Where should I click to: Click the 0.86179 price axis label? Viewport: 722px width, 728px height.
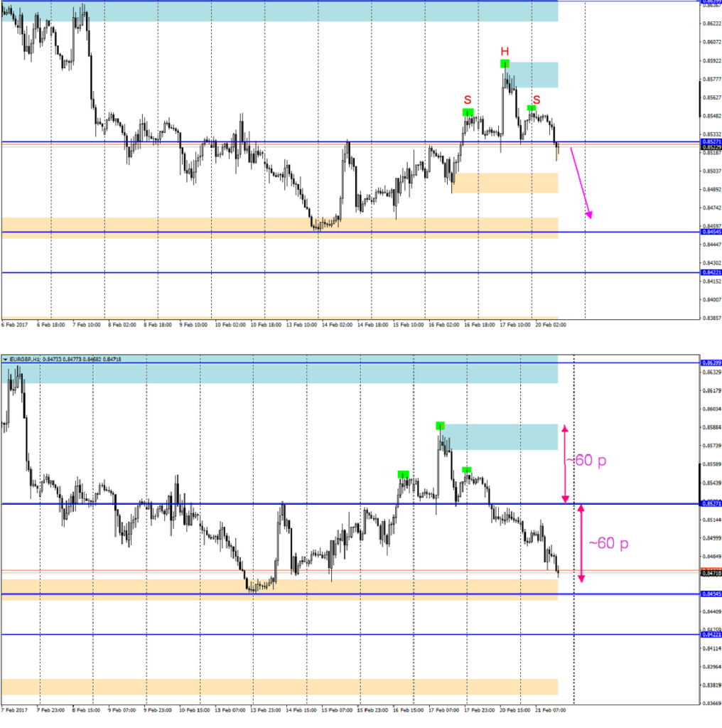(712, 390)
